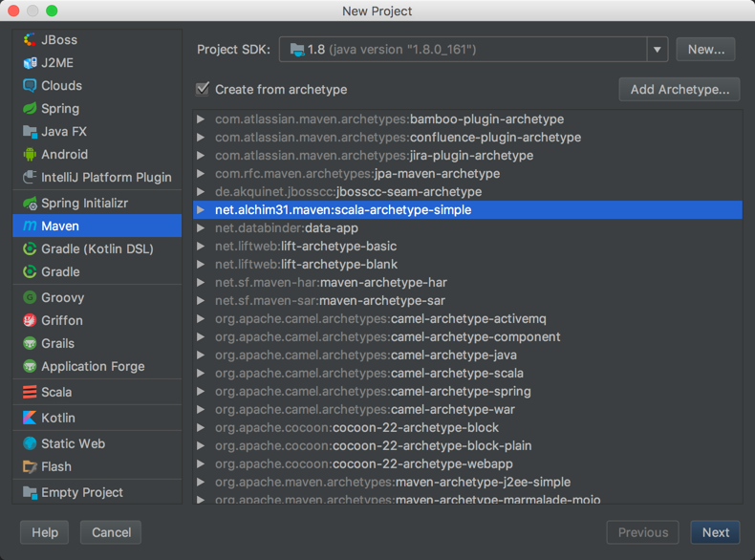The width and height of the screenshot is (755, 560).
Task: Click the JBoss icon in the sidebar
Action: (30, 40)
